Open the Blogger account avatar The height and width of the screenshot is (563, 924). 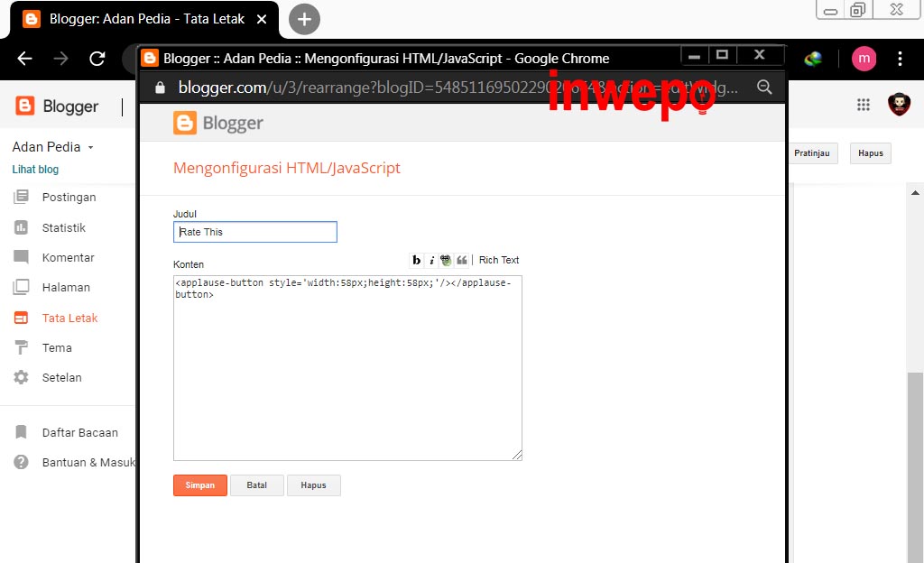900,105
